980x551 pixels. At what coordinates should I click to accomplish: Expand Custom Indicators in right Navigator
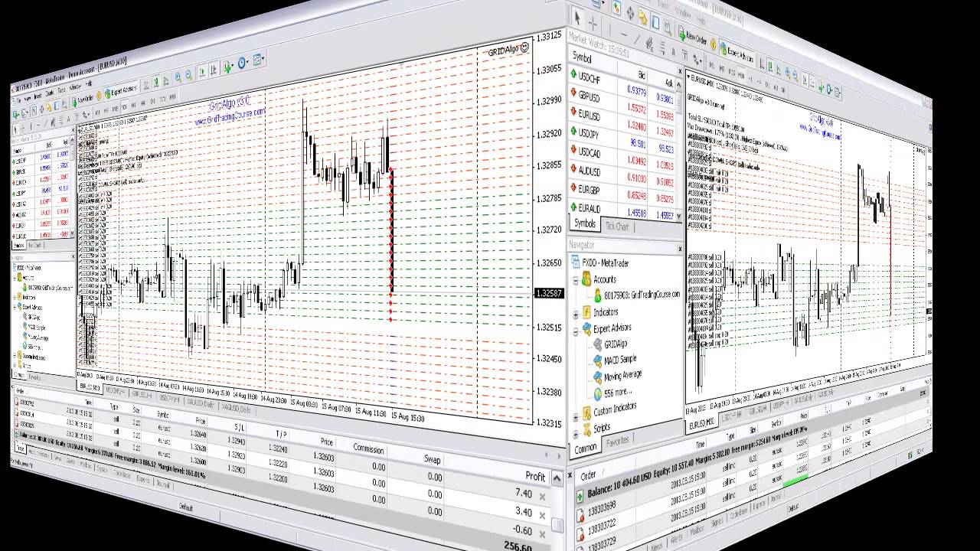click(576, 417)
